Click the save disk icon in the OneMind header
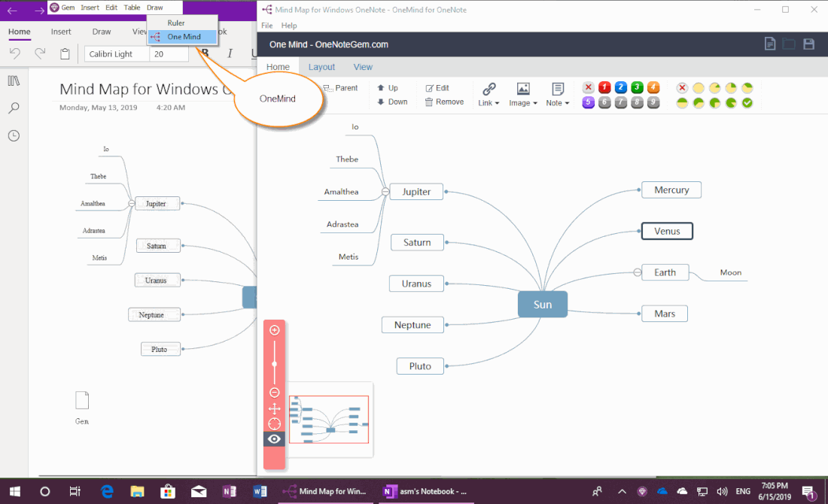Viewport: 828px width, 504px height. click(x=808, y=44)
